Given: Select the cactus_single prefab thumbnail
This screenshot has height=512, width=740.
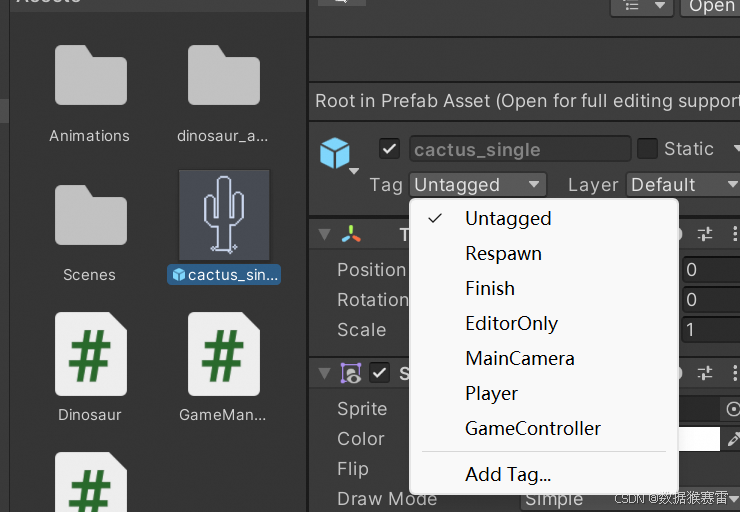Looking at the screenshot, I should coord(224,215).
